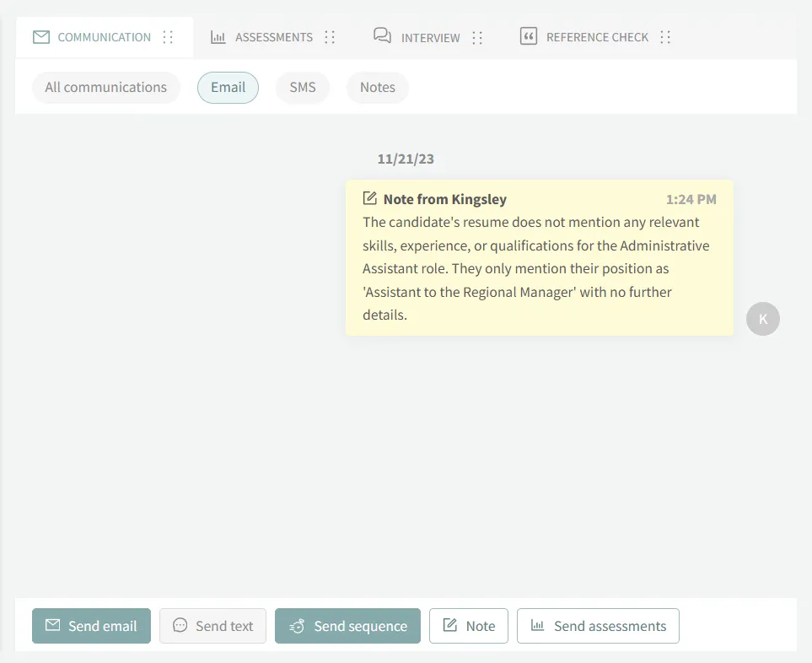
Task: Click the drag handle beside Communication tab
Action: coord(168,37)
